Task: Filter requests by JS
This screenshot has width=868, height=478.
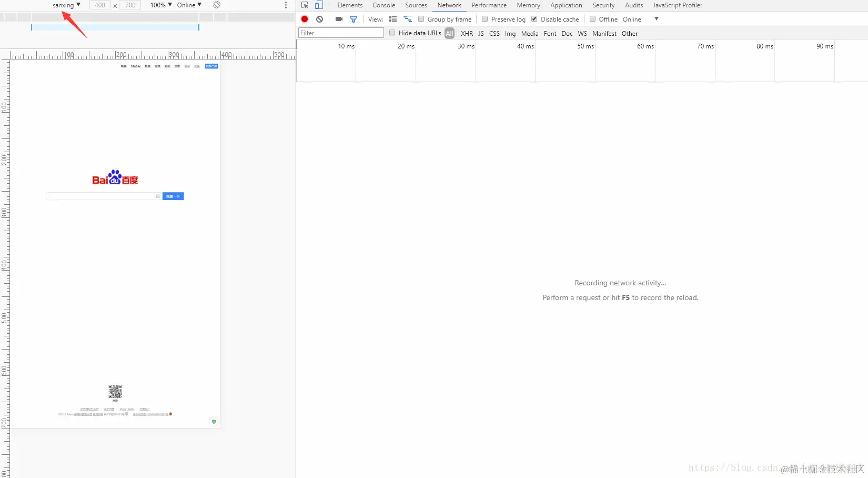Action: (x=481, y=33)
